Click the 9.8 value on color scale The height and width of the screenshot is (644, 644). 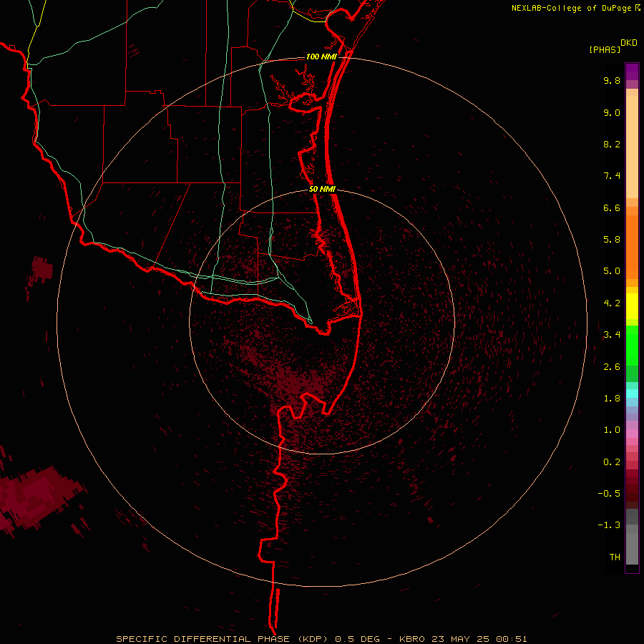(612, 80)
